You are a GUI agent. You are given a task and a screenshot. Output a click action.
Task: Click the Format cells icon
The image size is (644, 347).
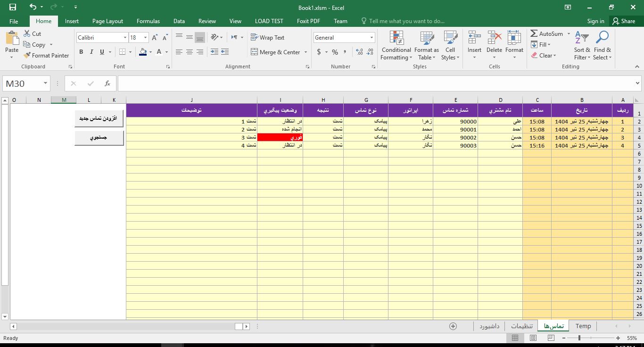[514, 38]
